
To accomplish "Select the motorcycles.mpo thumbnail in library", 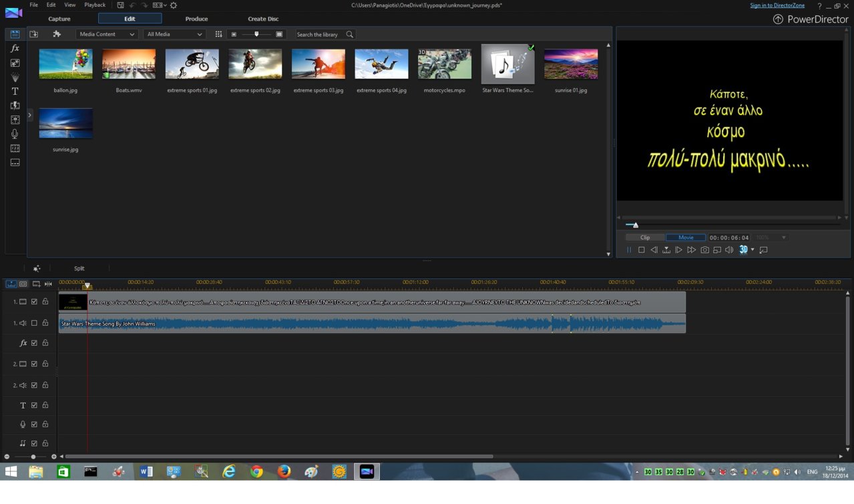I will point(444,65).
